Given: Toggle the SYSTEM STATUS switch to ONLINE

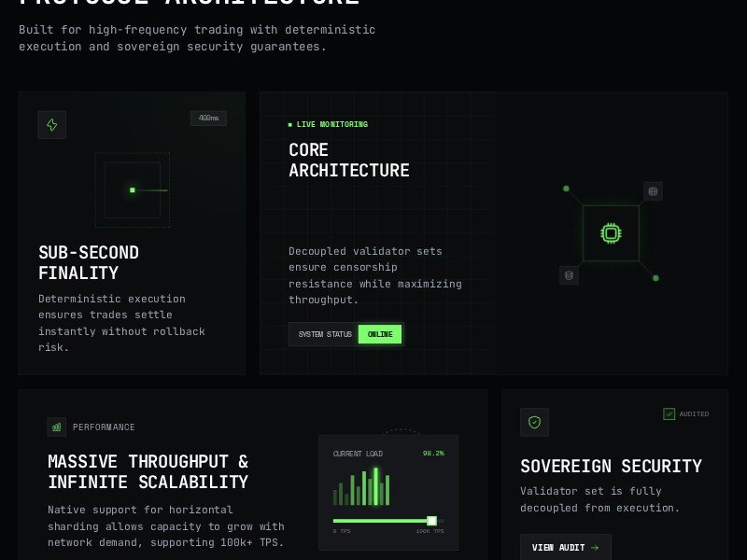Looking at the screenshot, I should [380, 333].
